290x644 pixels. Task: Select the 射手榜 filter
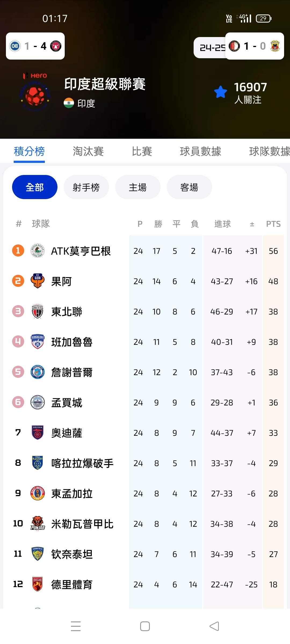pyautogui.click(x=86, y=187)
